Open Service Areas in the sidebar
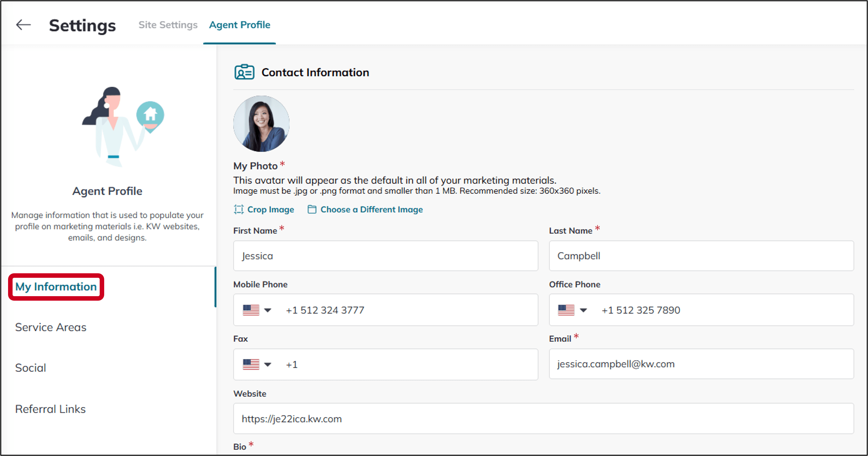This screenshot has height=456, width=868. [x=51, y=327]
